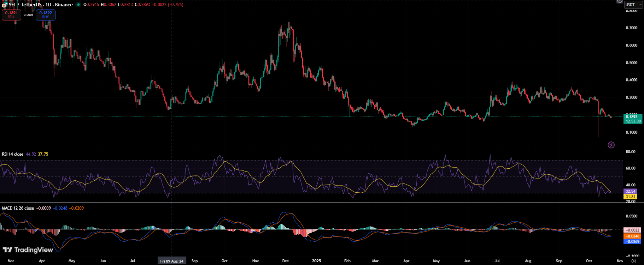
Task: Click the 0.6000 price axis level
Action: 632,46
